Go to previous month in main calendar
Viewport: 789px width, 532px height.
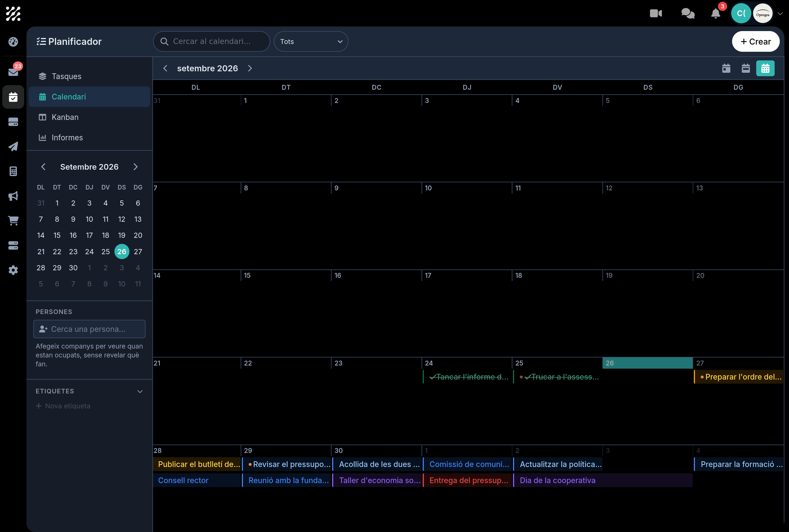(165, 68)
